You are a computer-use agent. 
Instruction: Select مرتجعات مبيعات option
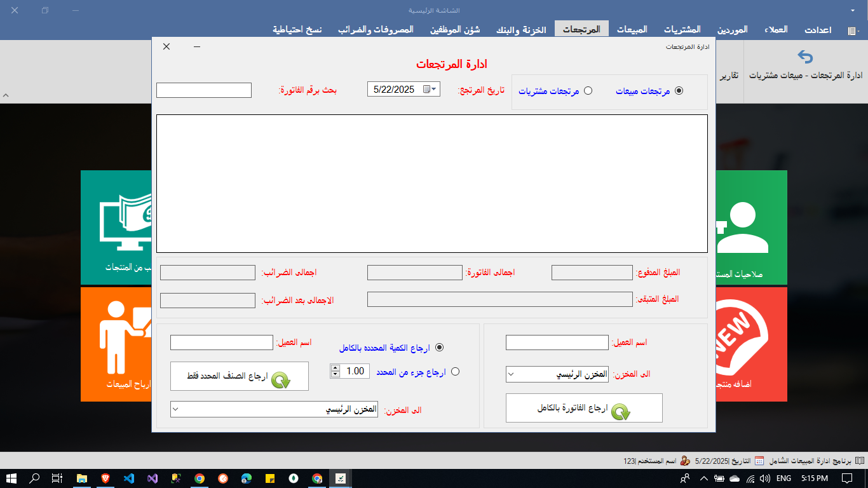679,91
